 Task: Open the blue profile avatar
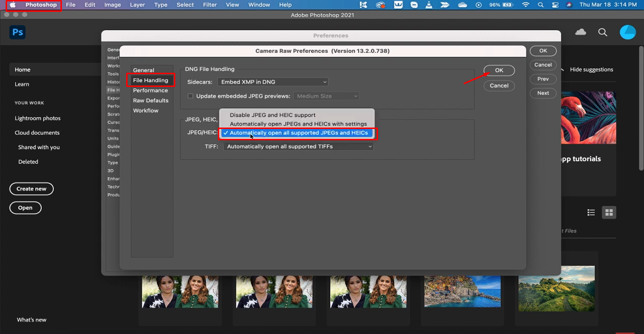pyautogui.click(x=628, y=32)
